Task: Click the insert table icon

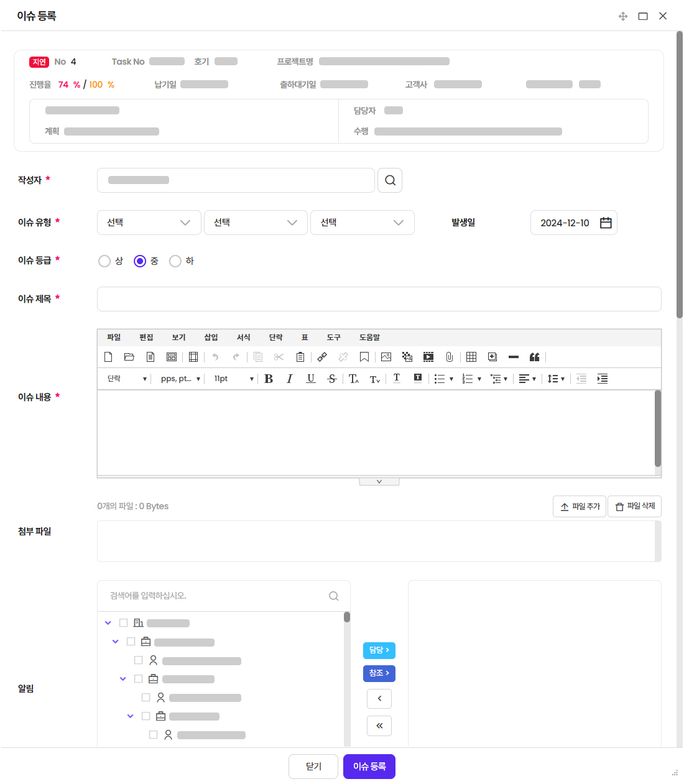Action: pyautogui.click(x=471, y=357)
